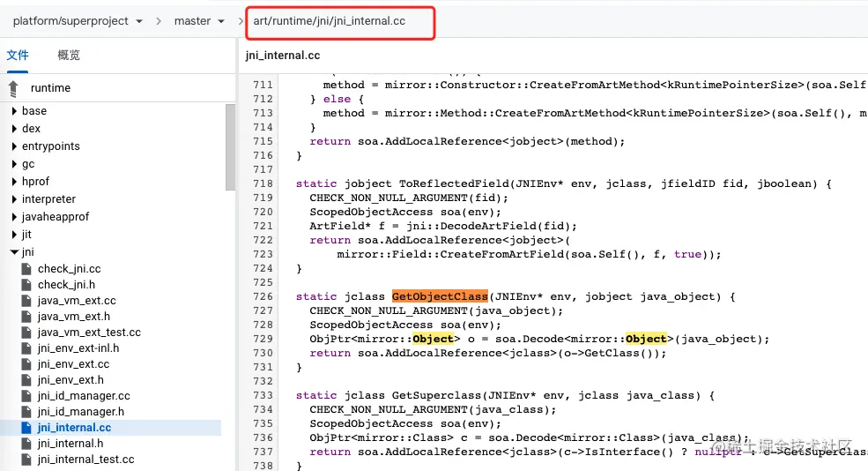Select the interpreter folder
The width and height of the screenshot is (868, 471).
click(x=48, y=199)
